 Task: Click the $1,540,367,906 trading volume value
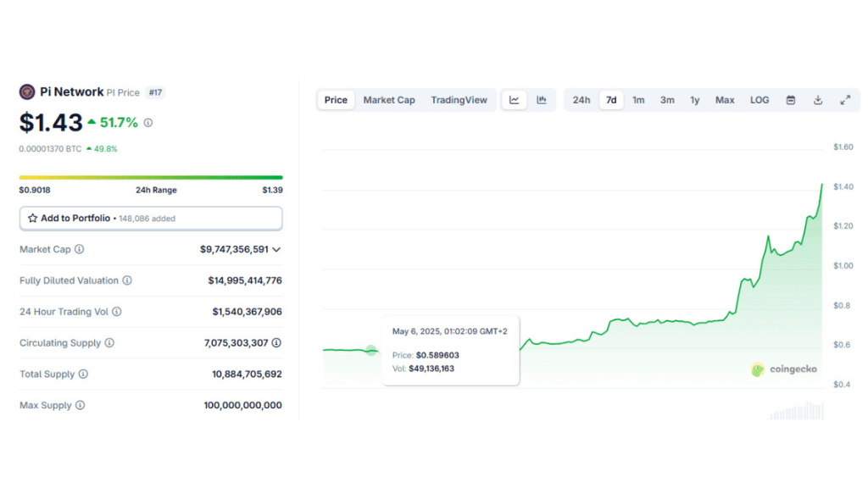[248, 312]
